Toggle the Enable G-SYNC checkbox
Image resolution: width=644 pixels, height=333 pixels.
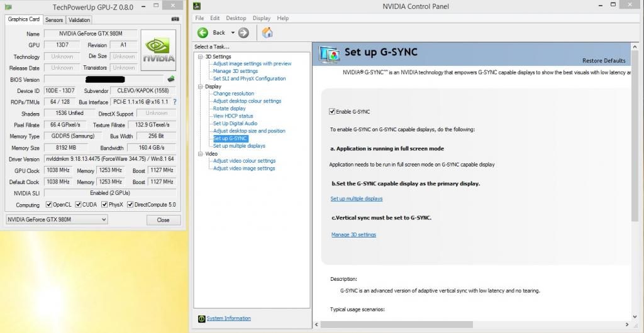[x=332, y=111]
